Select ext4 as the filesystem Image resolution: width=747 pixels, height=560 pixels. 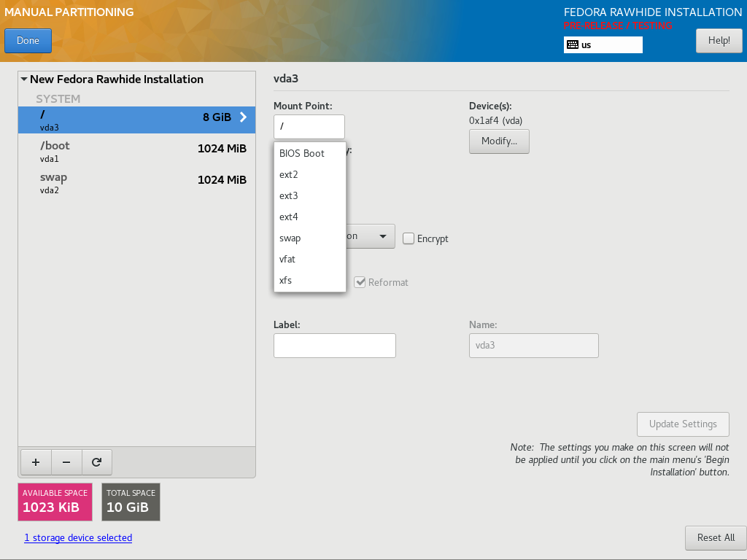coord(309,217)
